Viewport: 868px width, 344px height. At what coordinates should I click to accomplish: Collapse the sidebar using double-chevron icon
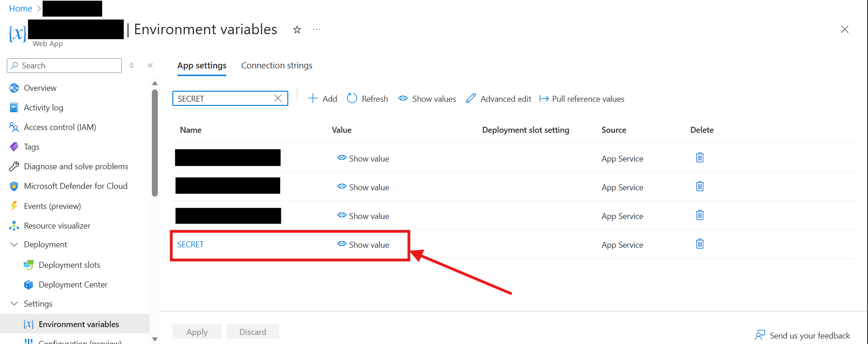tap(150, 66)
